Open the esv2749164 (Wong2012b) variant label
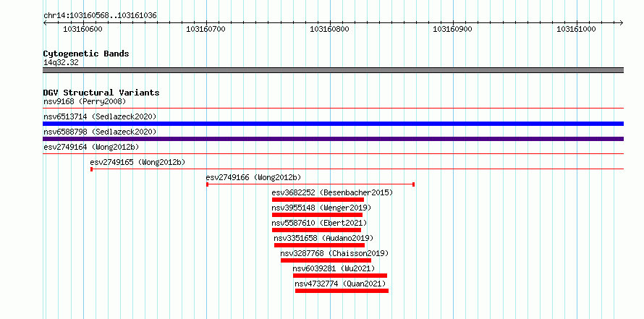644x319 pixels. click(x=91, y=147)
